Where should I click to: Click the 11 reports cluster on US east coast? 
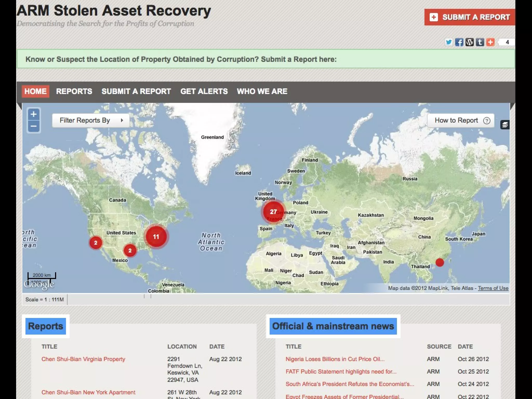coord(156,237)
